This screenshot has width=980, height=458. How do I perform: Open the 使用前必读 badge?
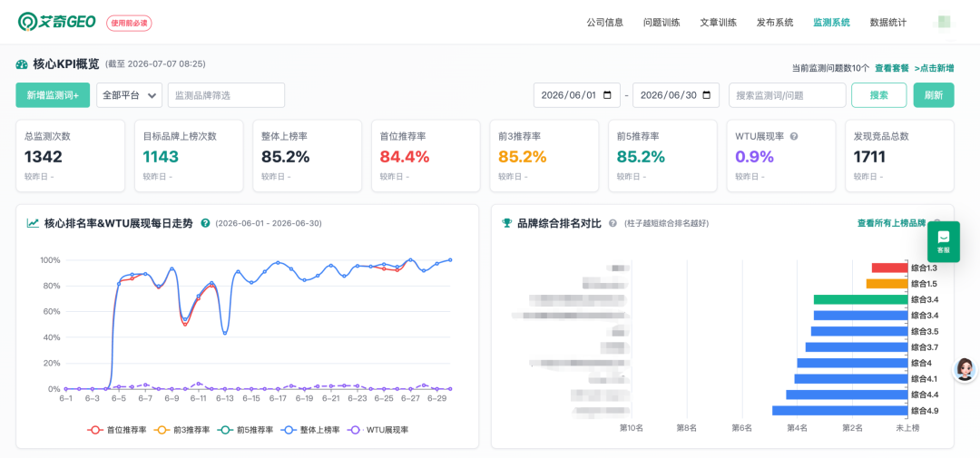click(130, 23)
